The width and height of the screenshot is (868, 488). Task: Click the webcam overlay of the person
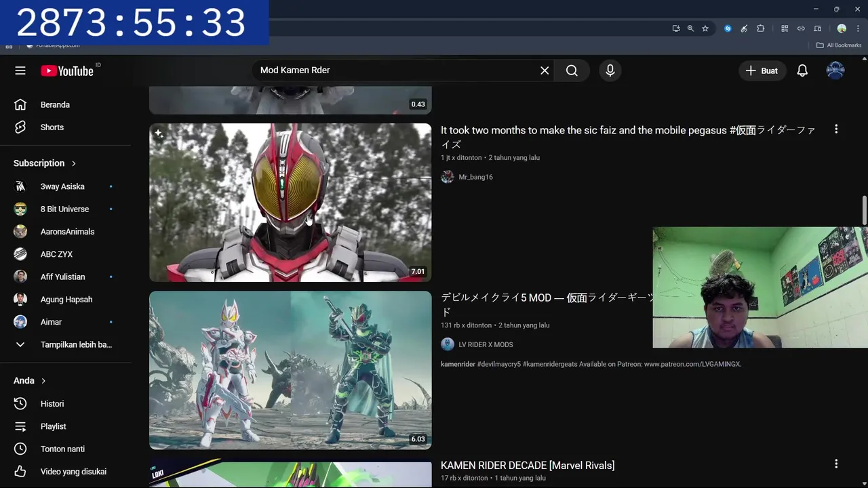coord(760,287)
